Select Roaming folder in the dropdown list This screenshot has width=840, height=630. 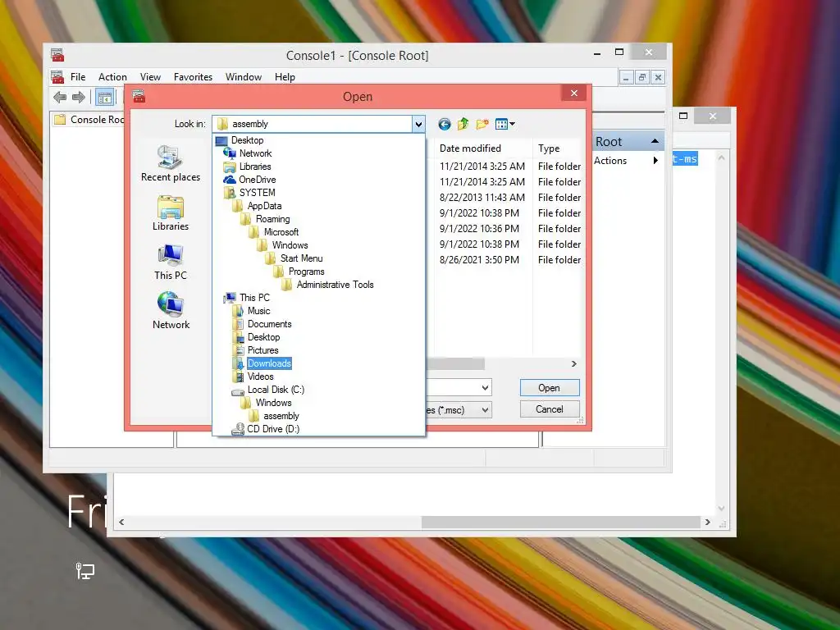tap(272, 219)
